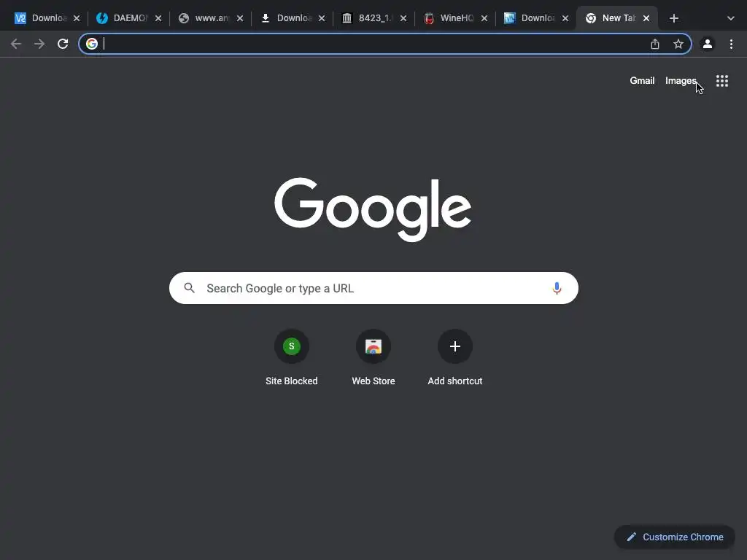747x560 pixels.
Task: Close the New Tab tab
Action: point(646,18)
